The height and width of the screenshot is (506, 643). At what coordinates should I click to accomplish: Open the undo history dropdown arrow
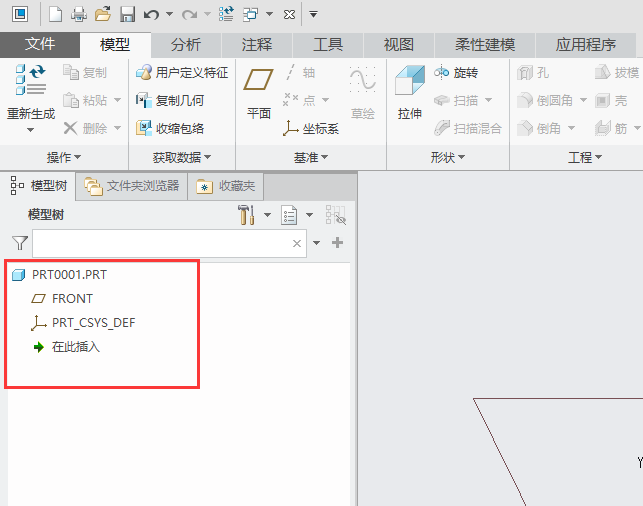click(x=169, y=14)
